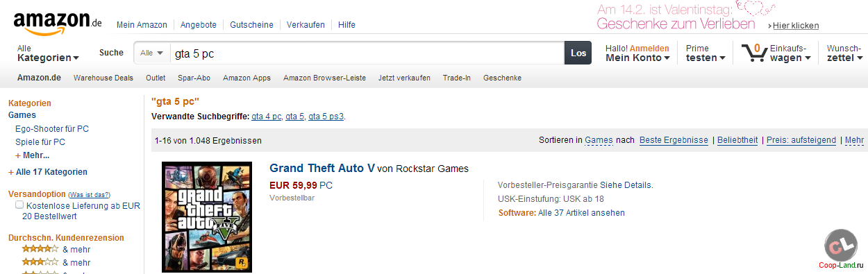Expand Alle 17 Kategorien list
The image size is (868, 274).
pyautogui.click(x=48, y=172)
